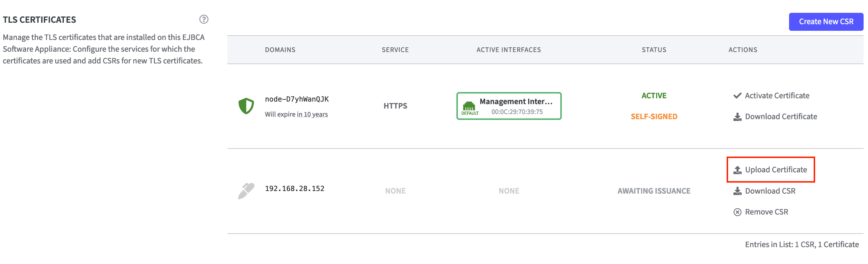Click the Remove CSR circled X icon

(737, 212)
